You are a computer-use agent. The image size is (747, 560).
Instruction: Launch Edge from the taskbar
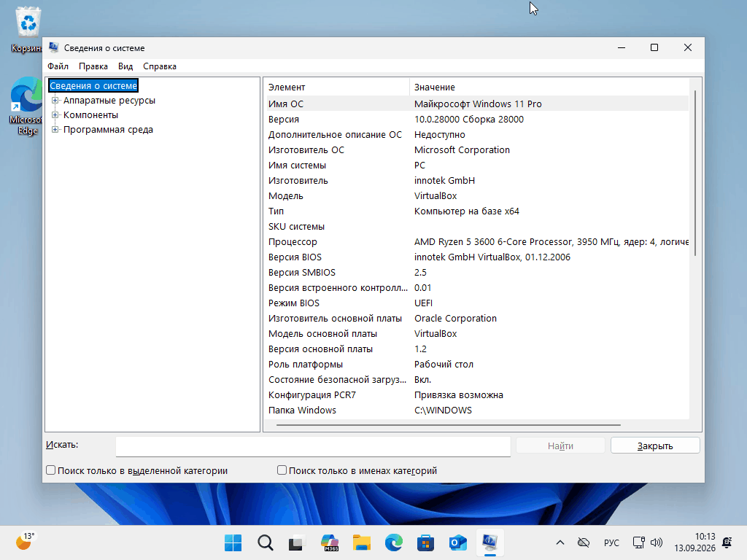coord(393,542)
